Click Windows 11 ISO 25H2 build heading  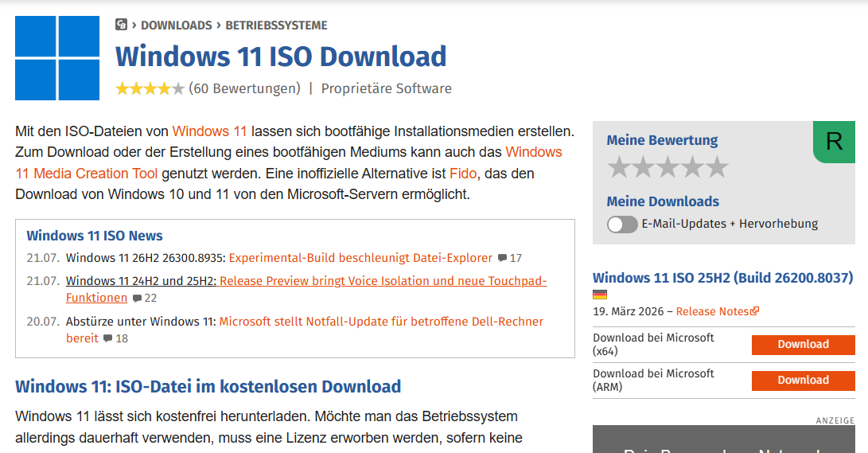[x=723, y=277]
